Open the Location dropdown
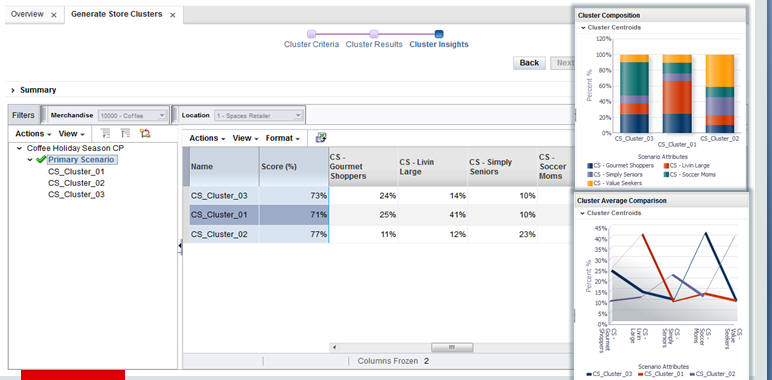Image resolution: width=772 pixels, height=380 pixels. pos(258,116)
